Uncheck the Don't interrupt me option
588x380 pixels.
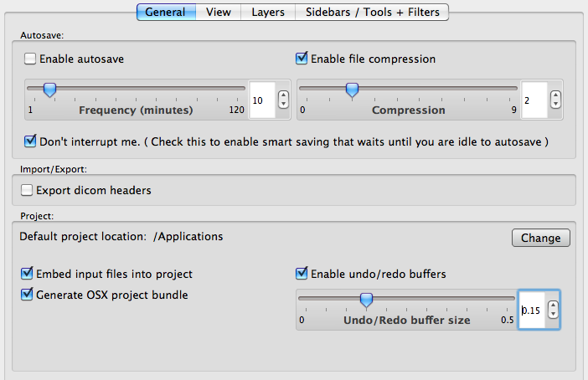[30, 141]
